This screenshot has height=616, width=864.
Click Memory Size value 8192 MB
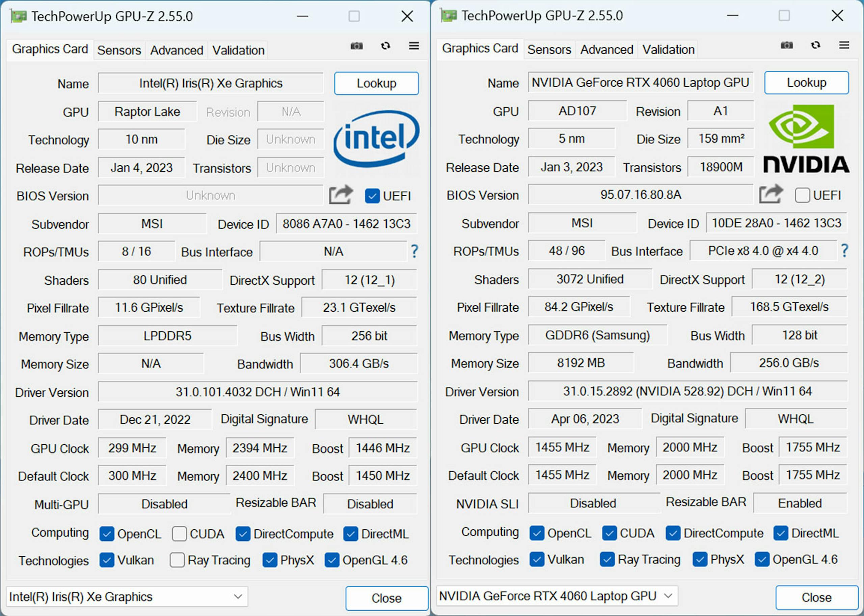point(581,363)
